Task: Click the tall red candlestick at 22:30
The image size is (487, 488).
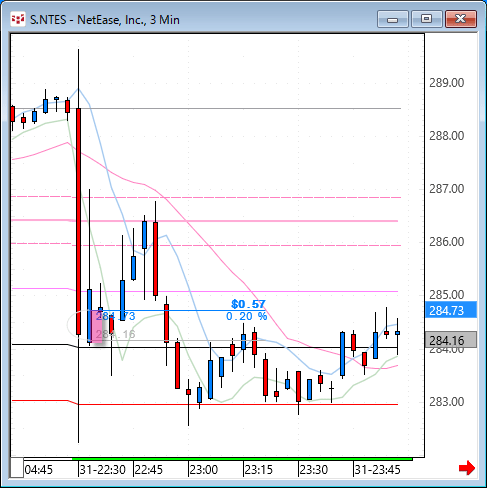Action: 78,221
